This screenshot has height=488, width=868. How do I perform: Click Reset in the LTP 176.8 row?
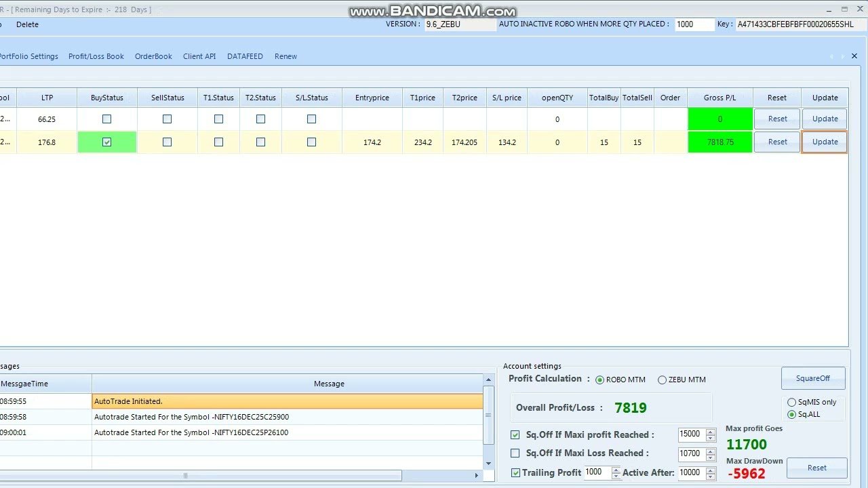(777, 142)
